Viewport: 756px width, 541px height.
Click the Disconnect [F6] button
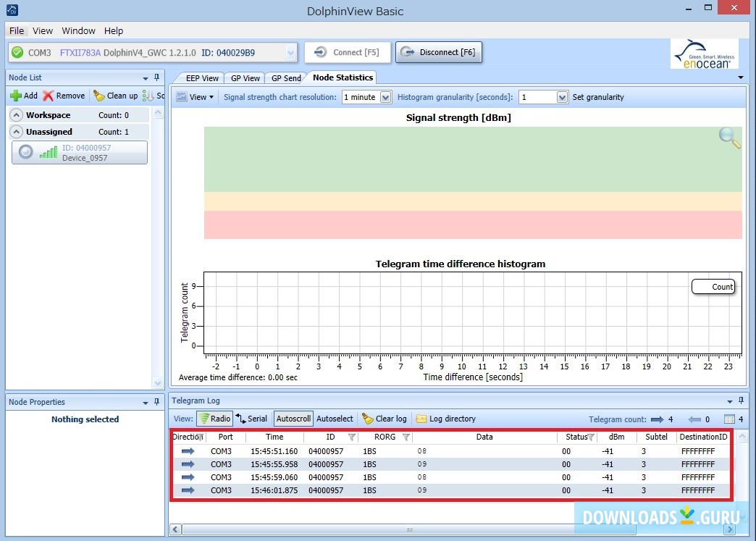click(439, 52)
